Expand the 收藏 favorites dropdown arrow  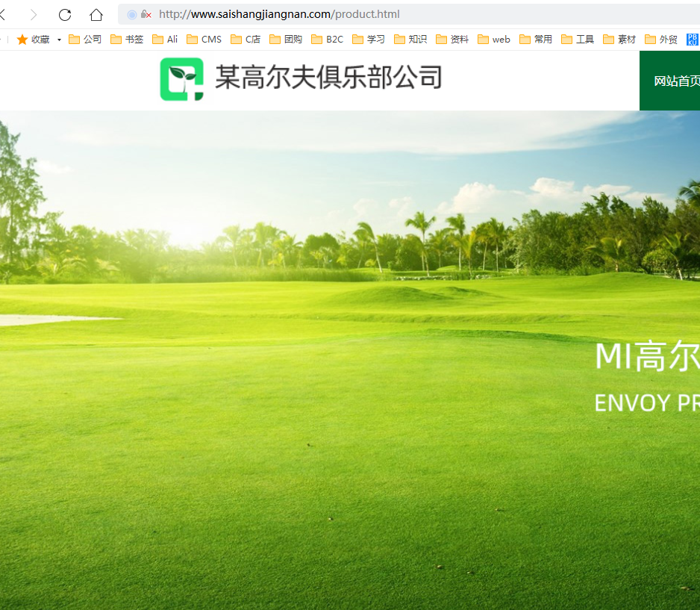tap(59, 40)
